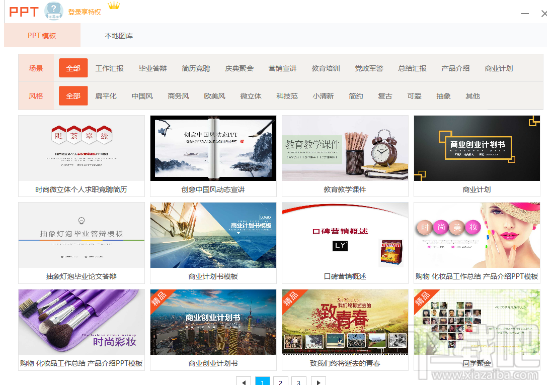Open the 创意中国风动态宣讲 ink-painting thumbnail
The width and height of the screenshot is (547, 385).
point(213,148)
